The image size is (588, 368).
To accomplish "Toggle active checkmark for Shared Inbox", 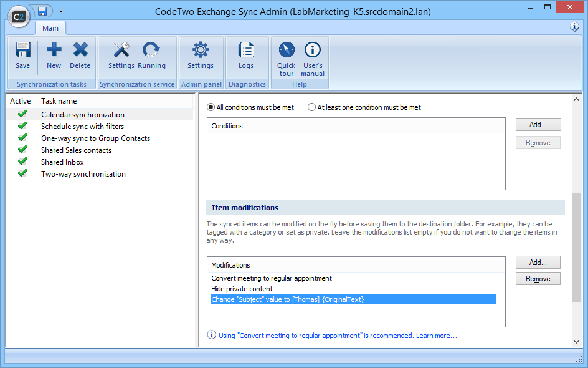I will (22, 162).
